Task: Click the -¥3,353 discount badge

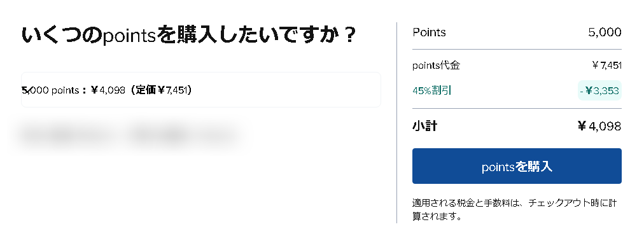Action: (599, 91)
